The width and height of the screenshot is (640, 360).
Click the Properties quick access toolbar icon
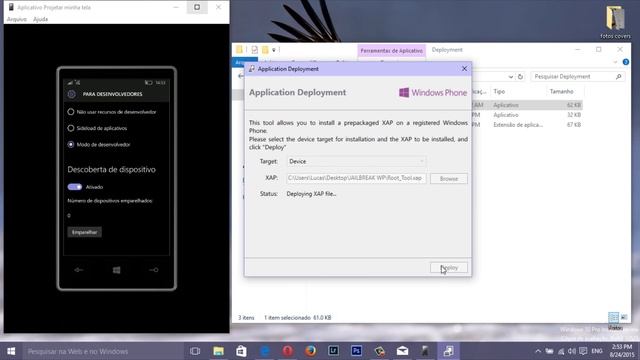tap(255, 50)
